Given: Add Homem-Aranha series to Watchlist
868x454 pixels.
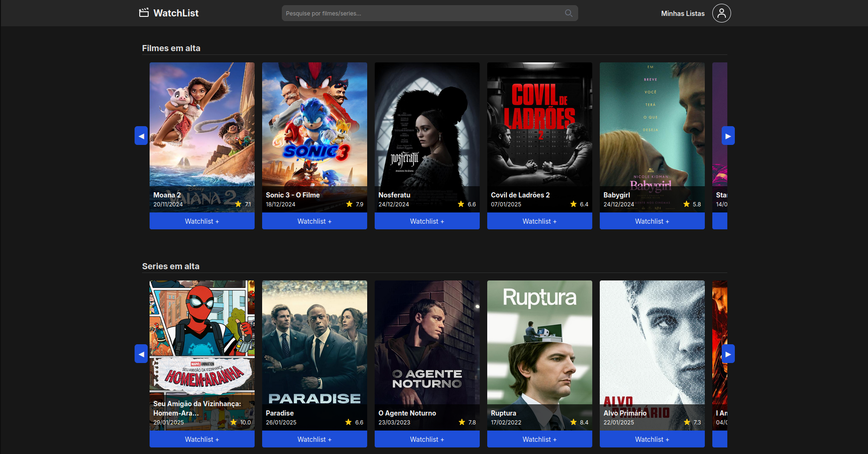Looking at the screenshot, I should click(202, 439).
